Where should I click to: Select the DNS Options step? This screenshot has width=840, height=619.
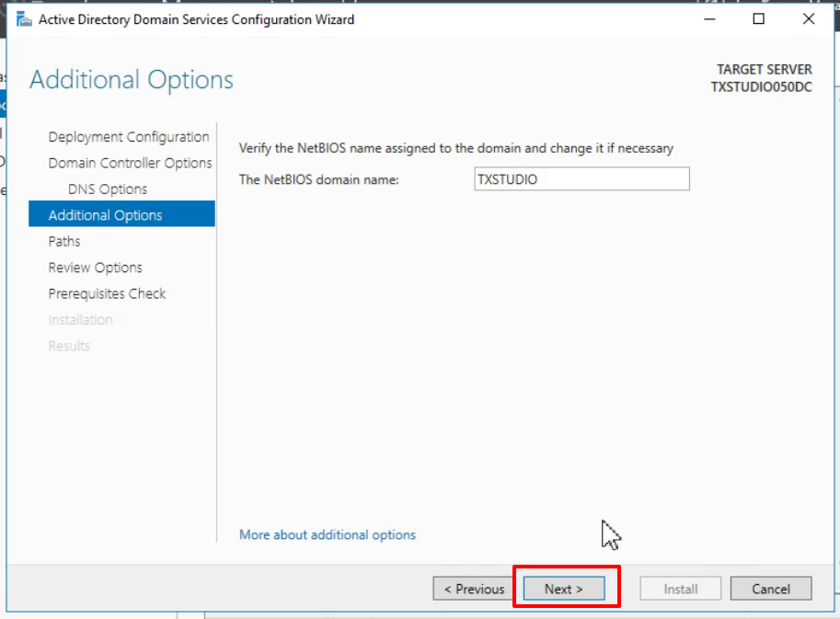click(x=107, y=189)
